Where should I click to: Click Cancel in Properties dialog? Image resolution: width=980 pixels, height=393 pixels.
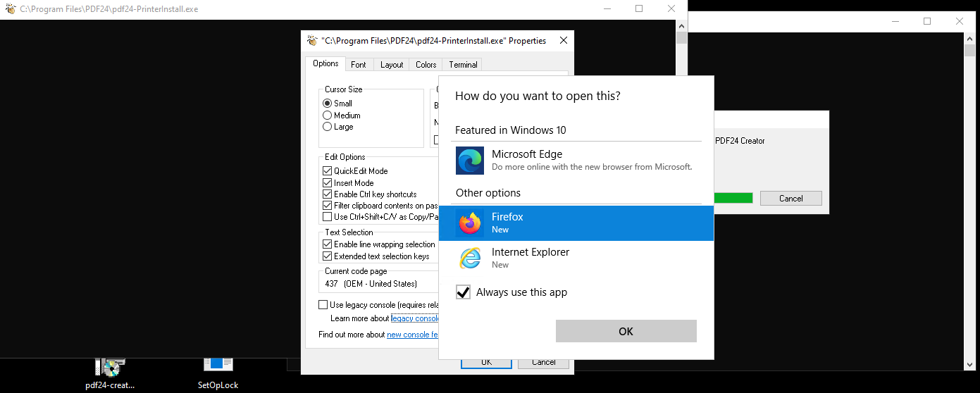point(544,363)
